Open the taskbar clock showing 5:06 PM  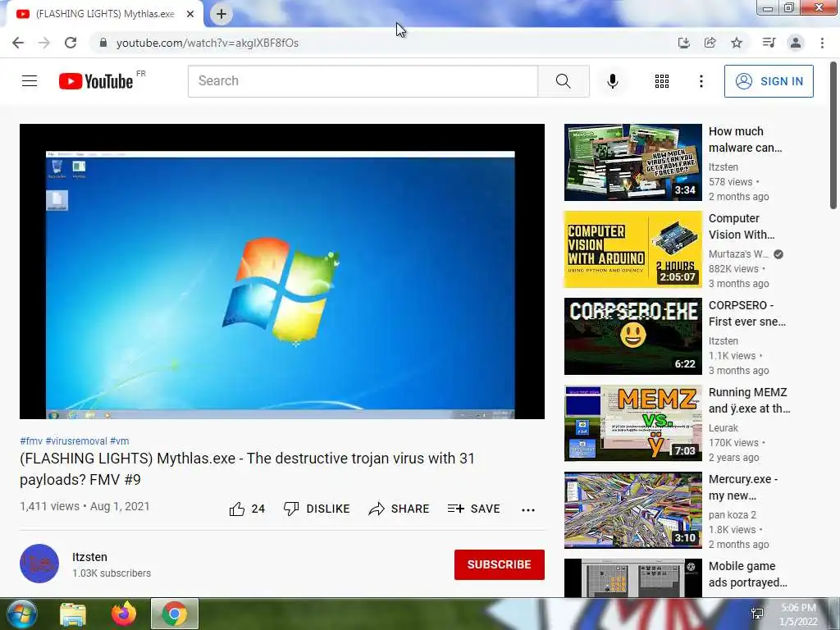point(799,614)
